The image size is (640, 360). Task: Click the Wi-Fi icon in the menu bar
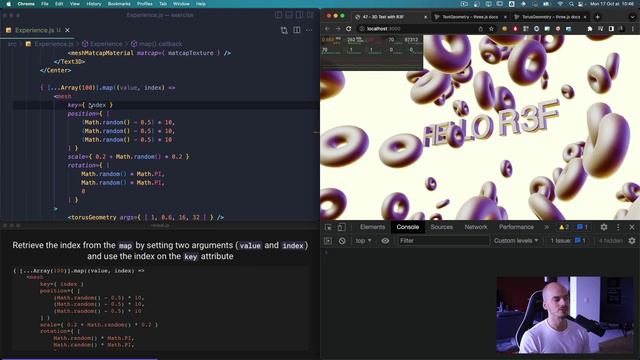click(560, 4)
